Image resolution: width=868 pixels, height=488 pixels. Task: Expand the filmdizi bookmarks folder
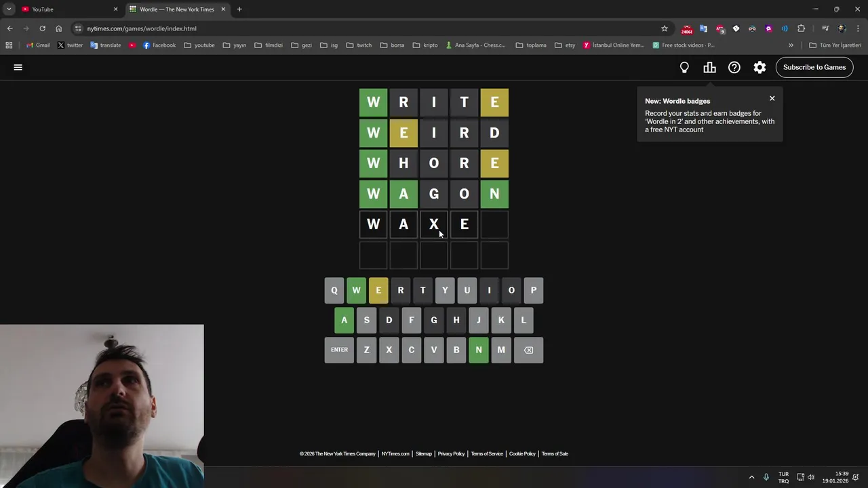tap(269, 45)
